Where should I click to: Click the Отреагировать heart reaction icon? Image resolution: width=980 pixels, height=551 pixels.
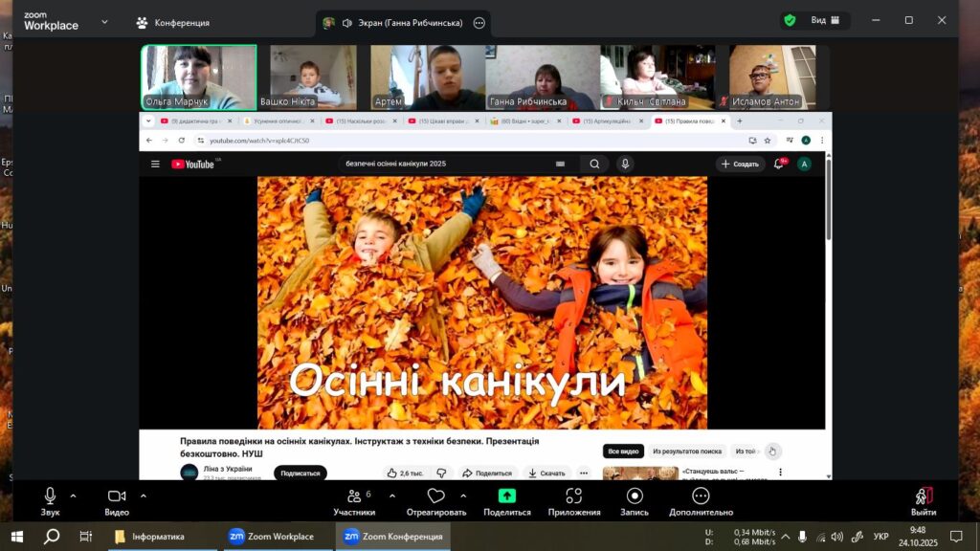coord(435,496)
